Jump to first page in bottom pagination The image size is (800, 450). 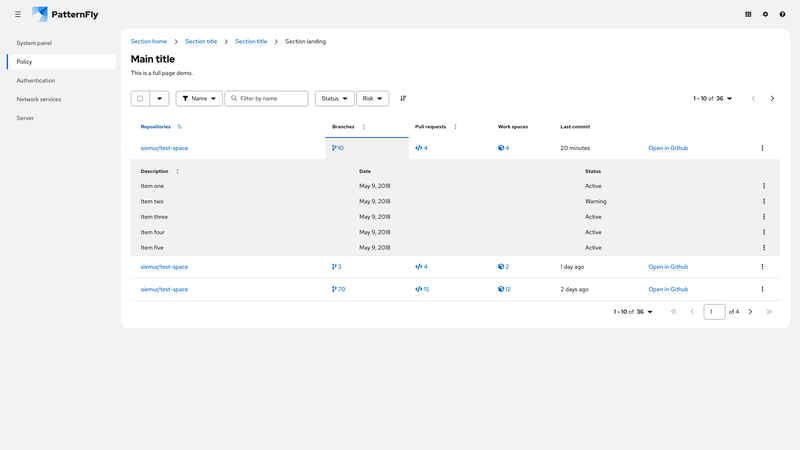click(673, 312)
